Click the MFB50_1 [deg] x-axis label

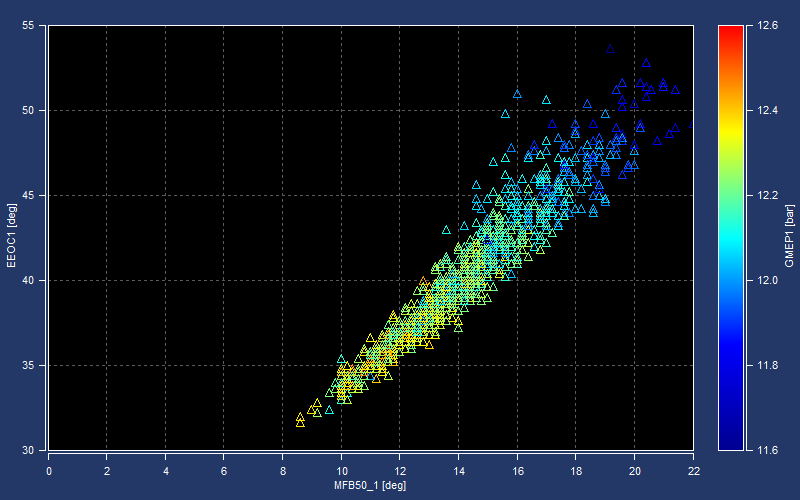pos(370,485)
